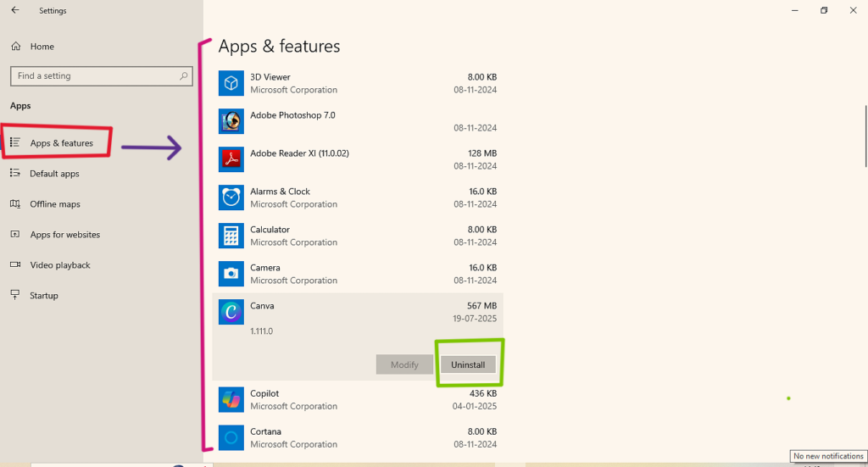Click the disabled Modify button
Viewport: 868px width, 467px height.
tap(404, 364)
